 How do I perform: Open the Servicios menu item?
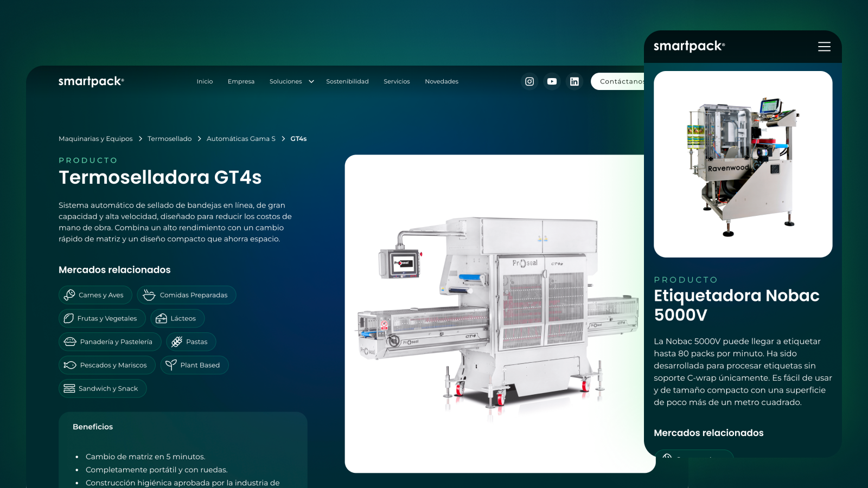(x=397, y=81)
